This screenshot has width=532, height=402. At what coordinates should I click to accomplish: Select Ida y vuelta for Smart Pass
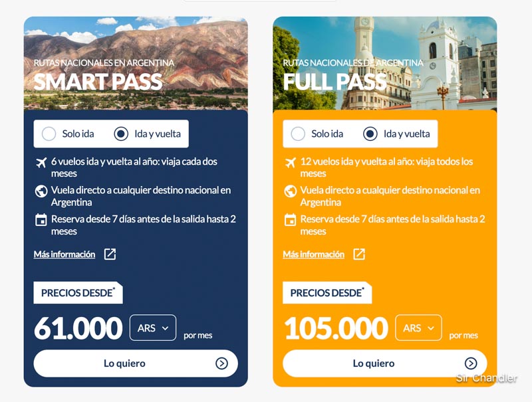(x=121, y=134)
